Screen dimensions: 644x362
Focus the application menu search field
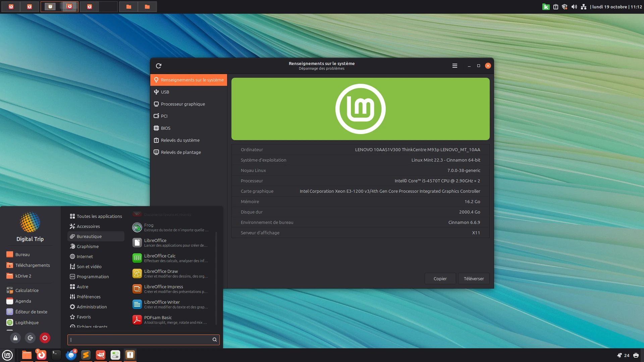point(143,340)
